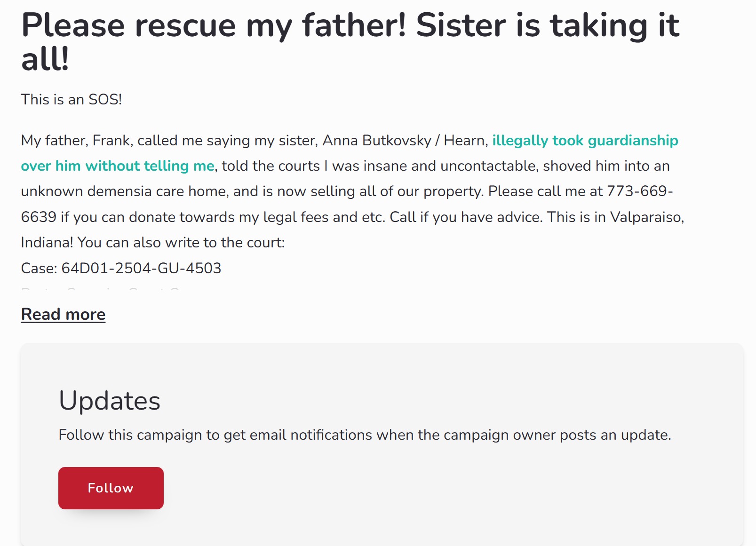Click the name 'Anna Butkovsky / Hearn'
The width and height of the screenshot is (756, 546).
[404, 141]
